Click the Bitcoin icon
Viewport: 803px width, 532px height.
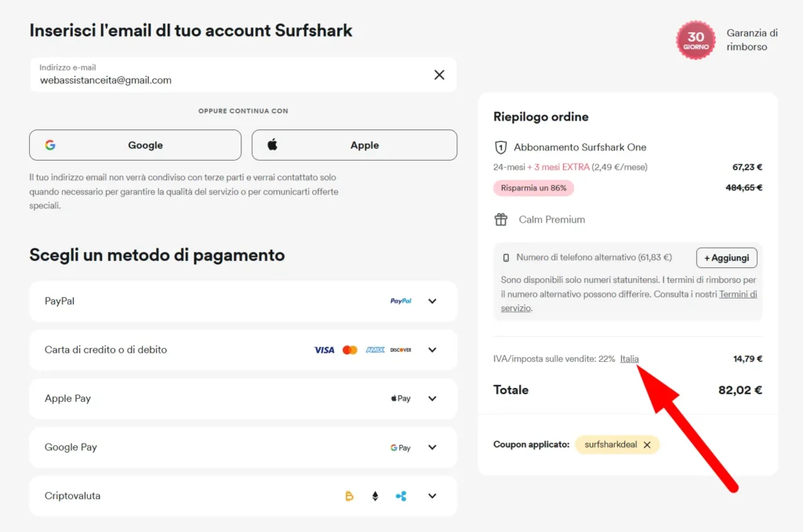pyautogui.click(x=350, y=496)
